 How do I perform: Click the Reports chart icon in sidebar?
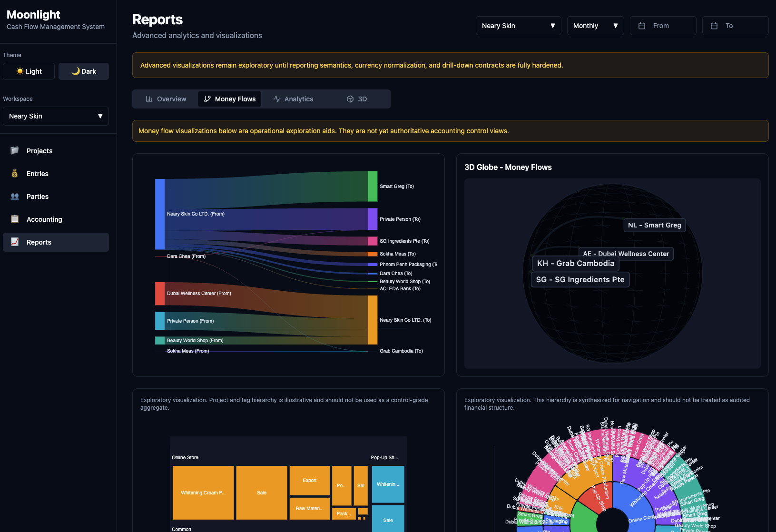tap(15, 242)
